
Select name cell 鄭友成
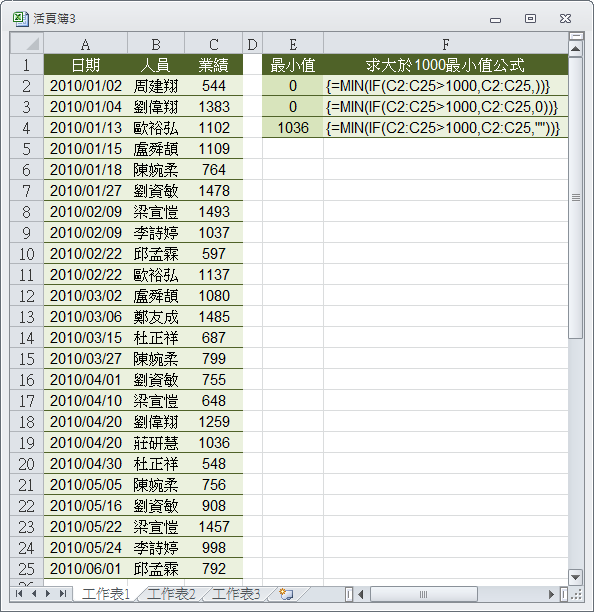(x=156, y=317)
